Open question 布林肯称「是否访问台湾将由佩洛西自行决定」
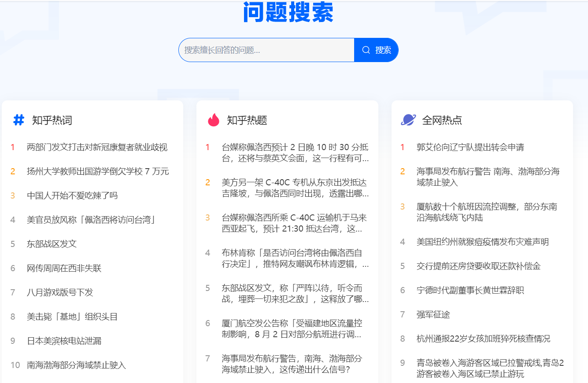The image size is (588, 383). [x=295, y=258]
